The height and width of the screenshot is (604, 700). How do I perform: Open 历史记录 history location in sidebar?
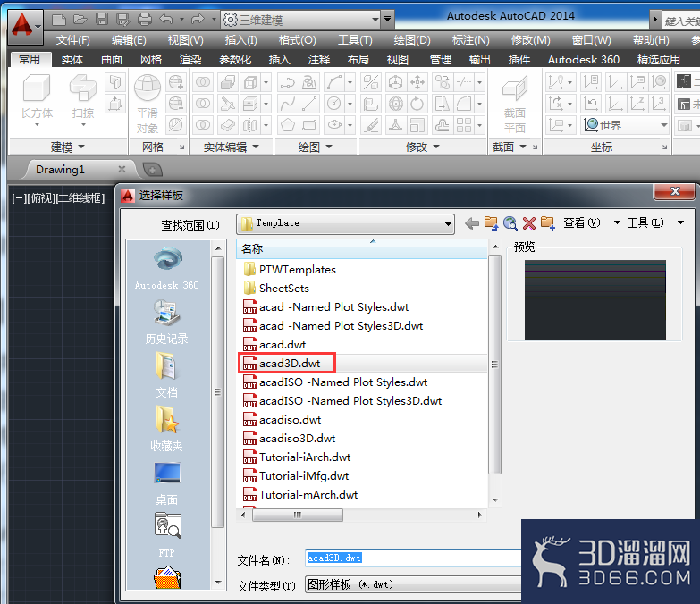pos(166,322)
